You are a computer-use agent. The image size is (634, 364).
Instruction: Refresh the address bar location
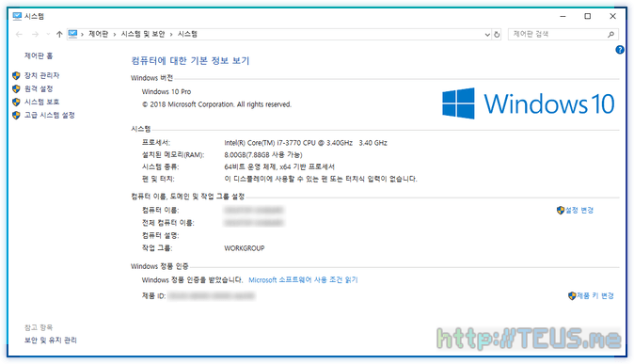[497, 35]
